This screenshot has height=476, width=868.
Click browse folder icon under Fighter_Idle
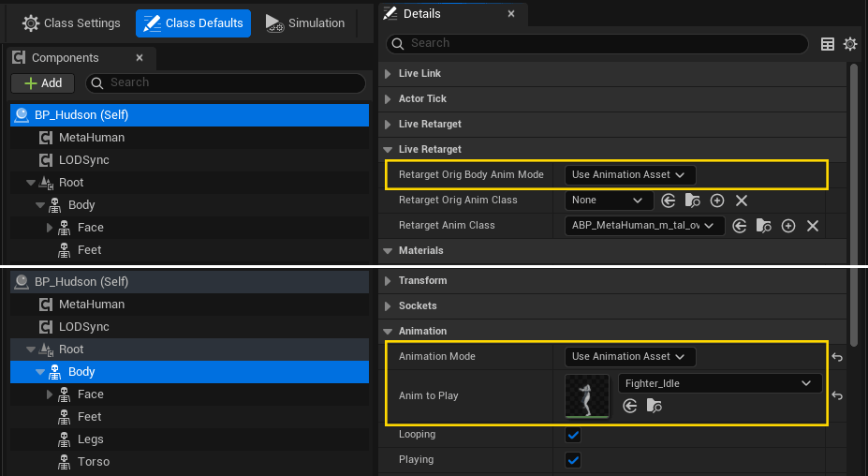[655, 406]
